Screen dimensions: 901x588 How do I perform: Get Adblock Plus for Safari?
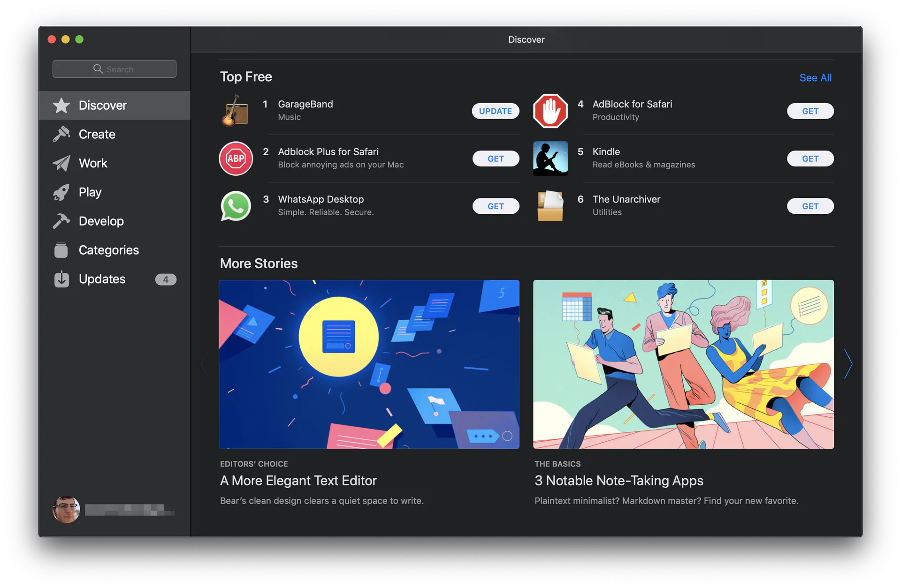tap(496, 158)
